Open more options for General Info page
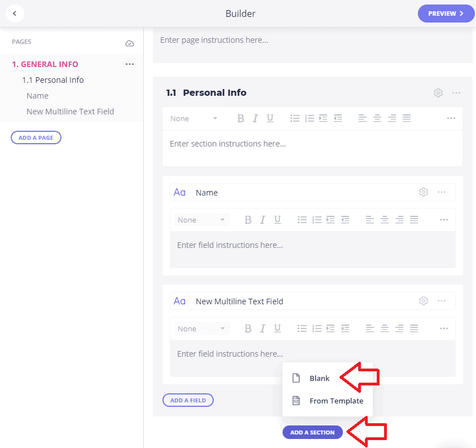The image size is (476, 448). coord(130,64)
